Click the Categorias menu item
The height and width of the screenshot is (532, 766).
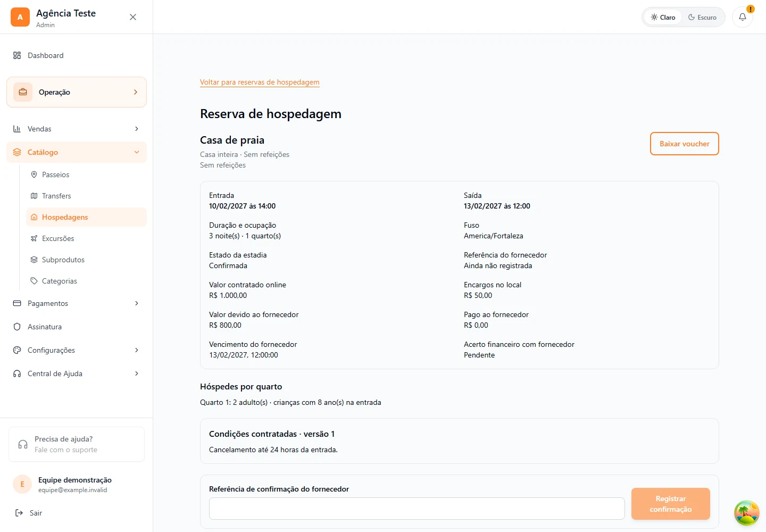(86, 281)
